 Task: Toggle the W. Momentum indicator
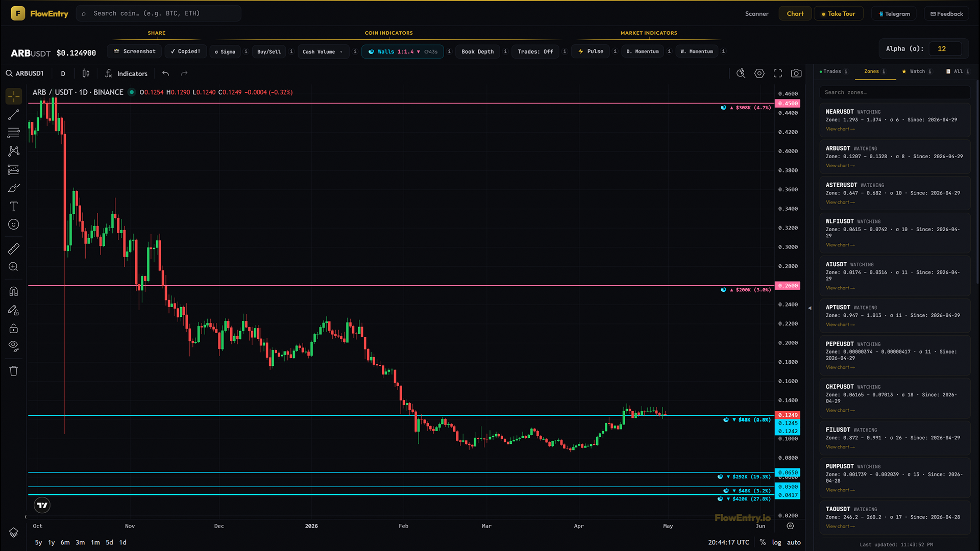pos(697,52)
